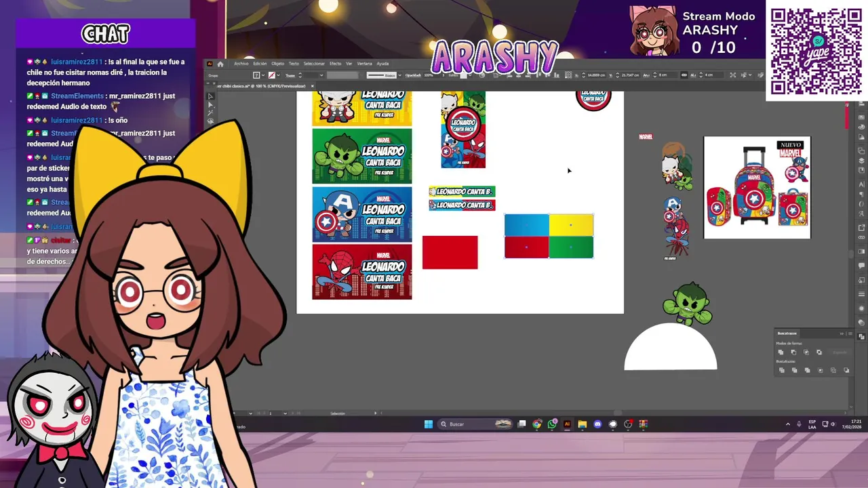Click the fill color swatch in control bar
The width and height of the screenshot is (868, 488).
click(256, 75)
